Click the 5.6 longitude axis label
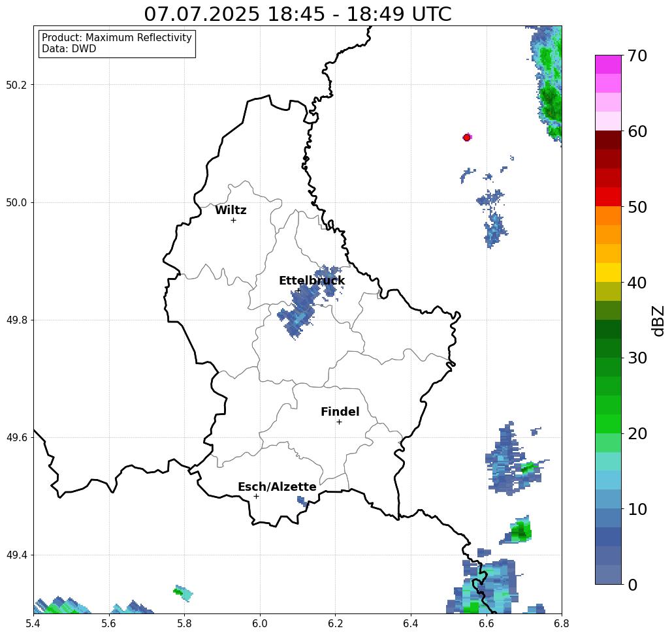Image resolution: width=672 pixels, height=635 pixels. click(109, 623)
